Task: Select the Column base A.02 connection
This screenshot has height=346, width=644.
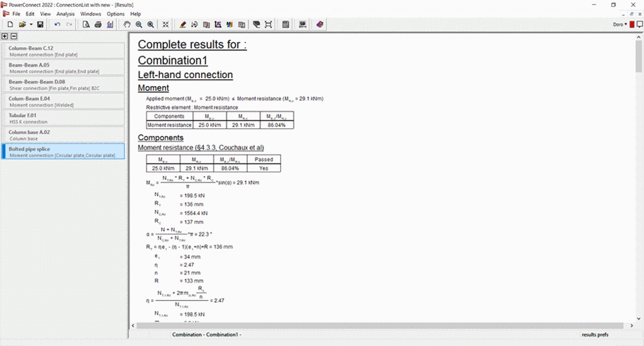Action: click(63, 135)
